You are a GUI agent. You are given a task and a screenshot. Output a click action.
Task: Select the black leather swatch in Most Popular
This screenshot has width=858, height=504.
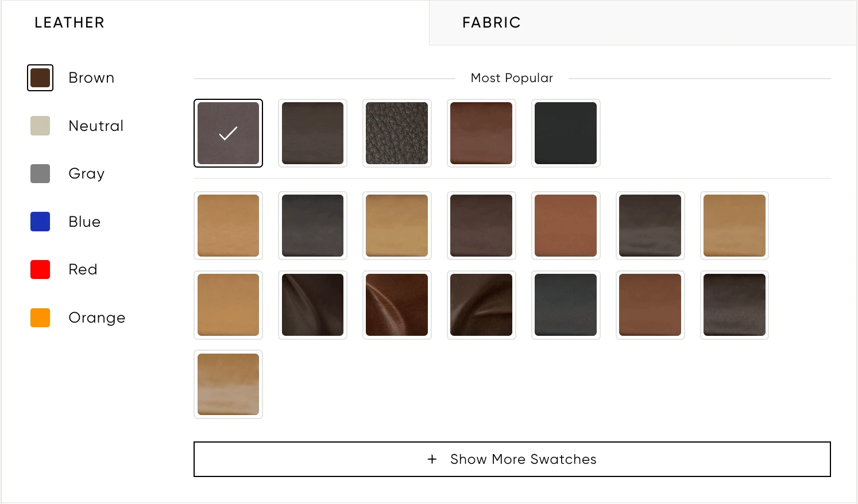[566, 133]
